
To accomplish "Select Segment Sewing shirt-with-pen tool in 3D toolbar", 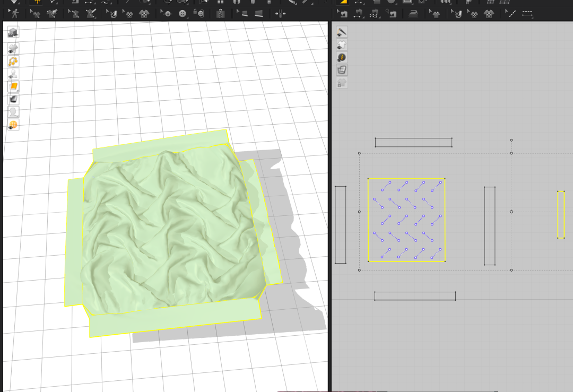I will tap(52, 14).
